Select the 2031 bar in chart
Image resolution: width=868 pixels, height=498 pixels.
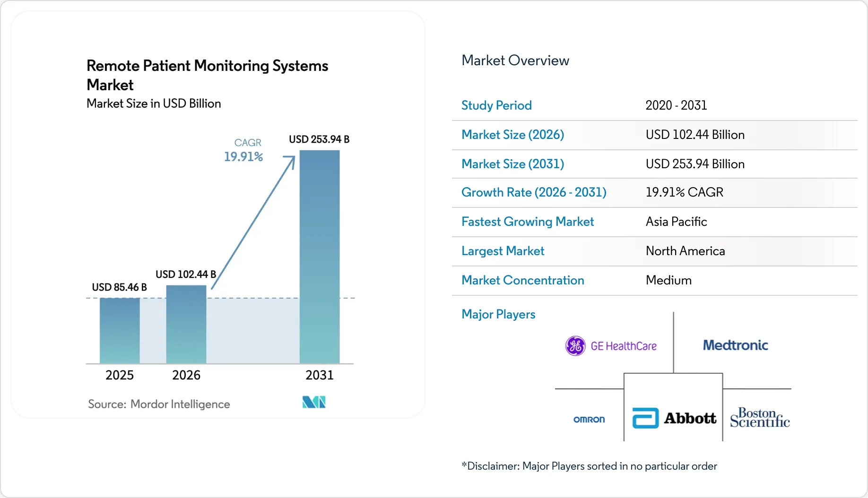point(320,257)
